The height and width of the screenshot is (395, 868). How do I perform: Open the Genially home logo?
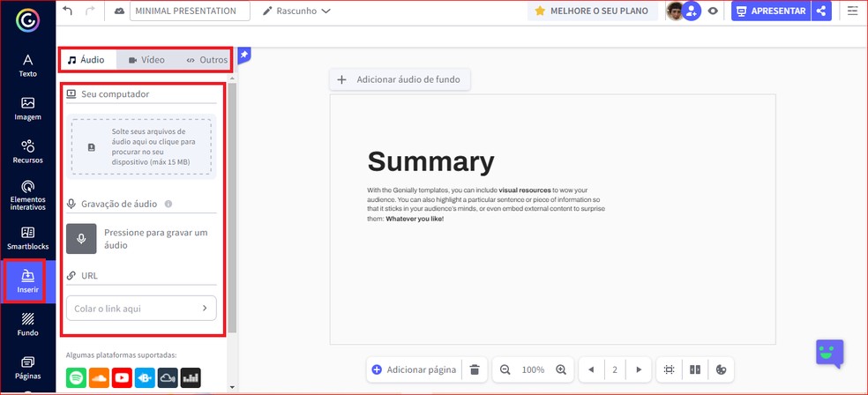tap(26, 20)
